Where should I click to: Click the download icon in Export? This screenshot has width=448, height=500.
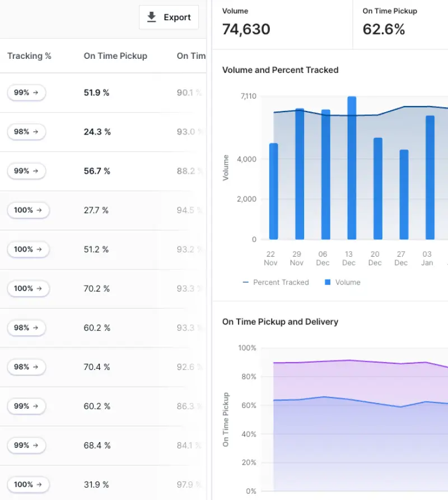152,17
